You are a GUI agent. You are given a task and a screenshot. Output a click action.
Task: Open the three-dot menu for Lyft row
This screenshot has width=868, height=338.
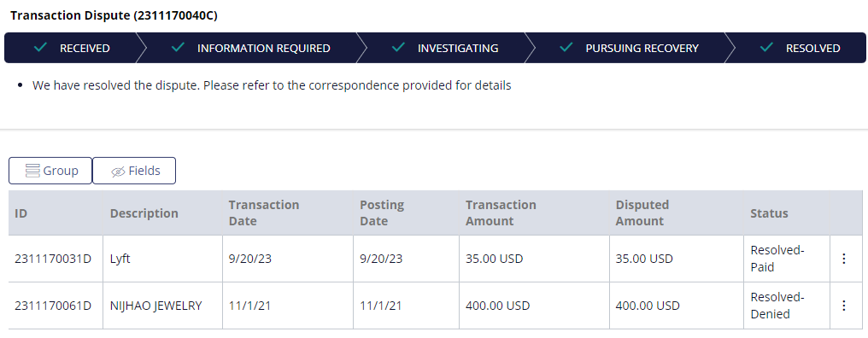coord(843,259)
